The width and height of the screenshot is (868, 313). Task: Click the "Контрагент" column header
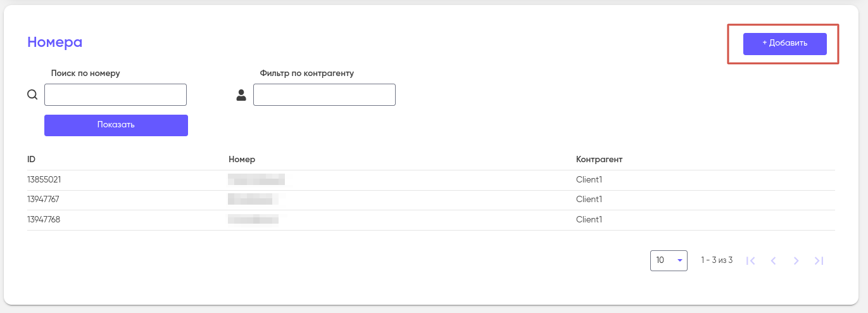click(x=599, y=159)
